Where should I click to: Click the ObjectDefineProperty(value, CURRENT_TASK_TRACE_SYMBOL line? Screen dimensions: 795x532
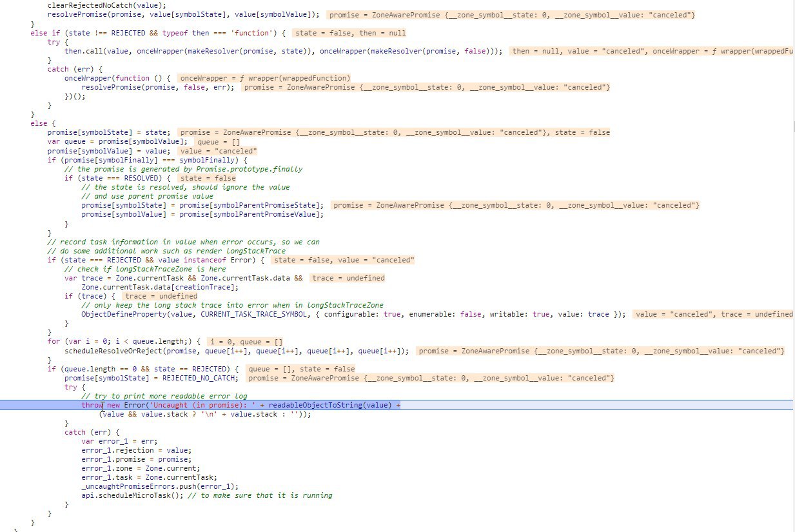tap(353, 314)
